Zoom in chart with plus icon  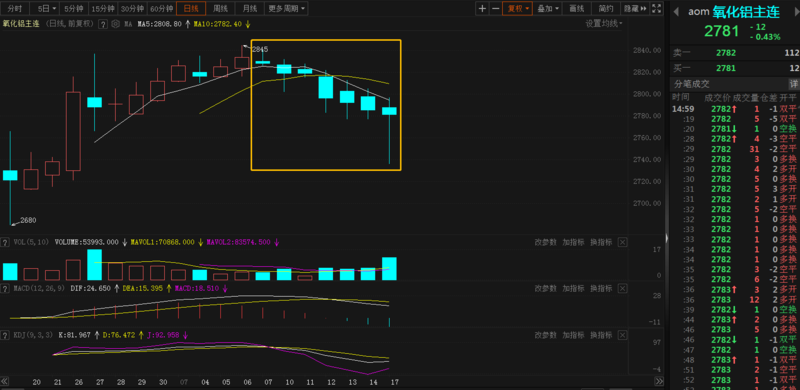coord(482,8)
